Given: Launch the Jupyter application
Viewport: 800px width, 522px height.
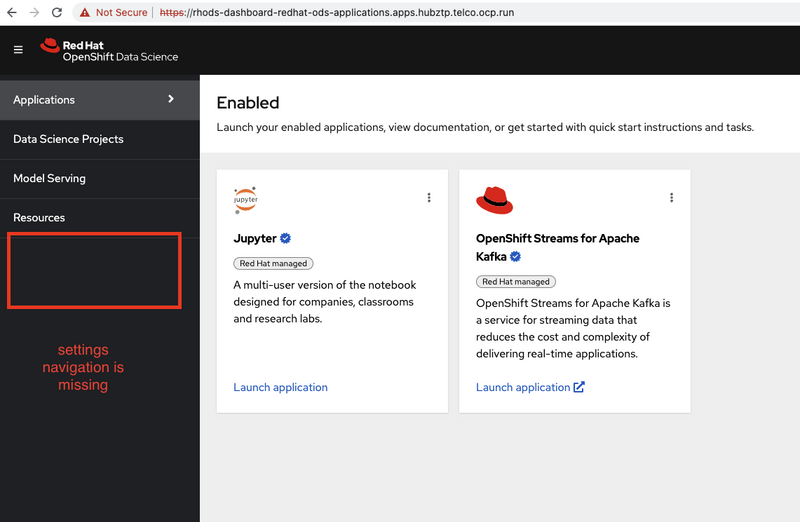Looking at the screenshot, I should 281,387.
